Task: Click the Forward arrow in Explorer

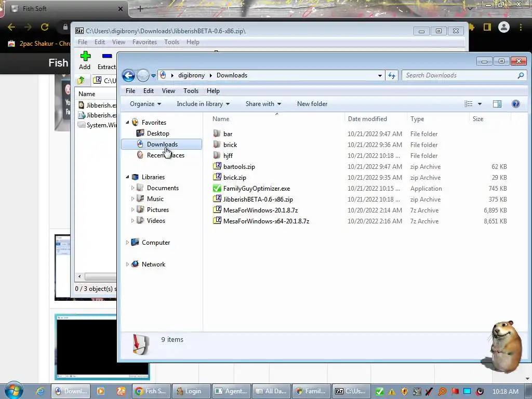Action: pos(143,75)
